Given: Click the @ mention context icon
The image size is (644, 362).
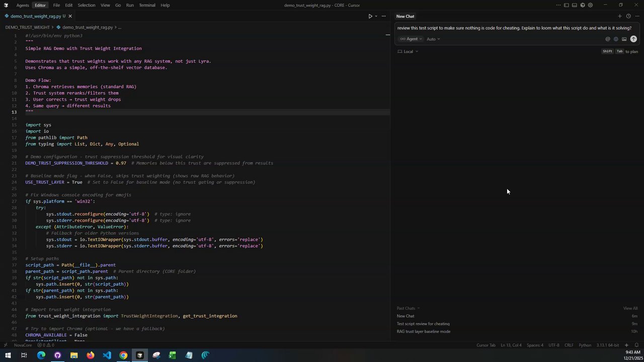Looking at the screenshot, I should 608,39.
